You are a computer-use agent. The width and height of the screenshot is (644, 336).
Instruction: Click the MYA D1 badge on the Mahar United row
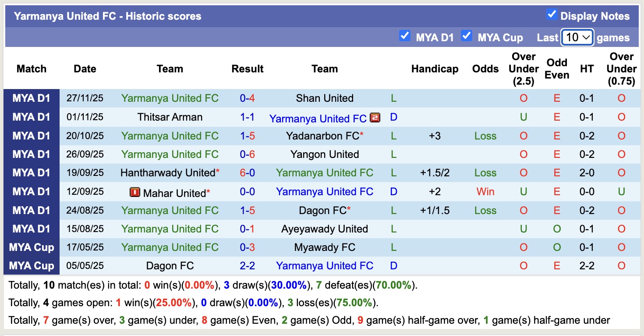(32, 191)
